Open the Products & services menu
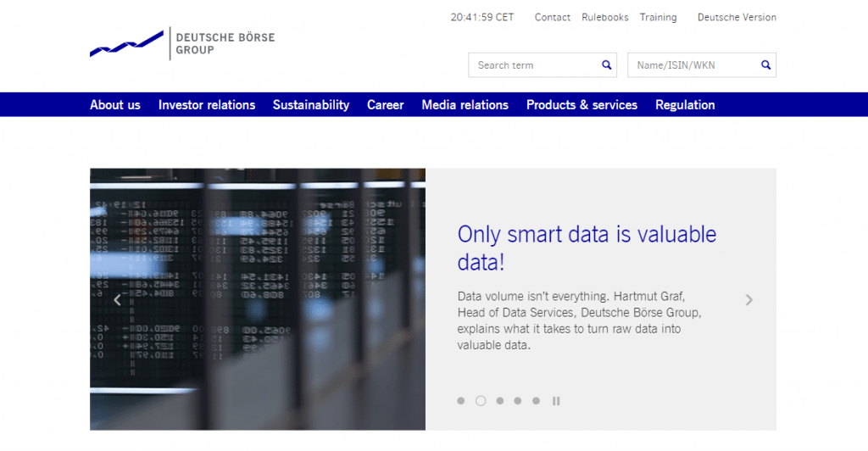The image size is (868, 451). click(581, 105)
